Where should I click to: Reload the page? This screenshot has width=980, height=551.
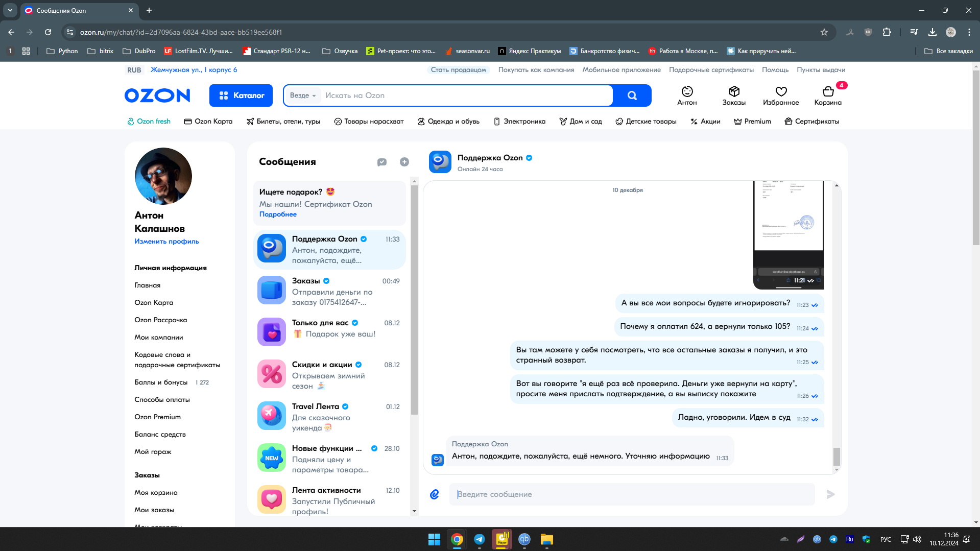coord(48,32)
